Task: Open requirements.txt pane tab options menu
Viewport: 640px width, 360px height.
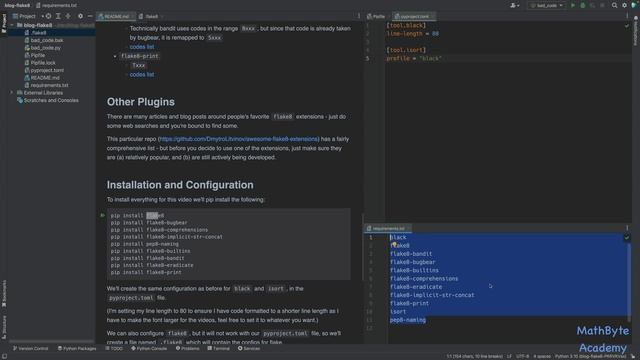Action: 627,228
